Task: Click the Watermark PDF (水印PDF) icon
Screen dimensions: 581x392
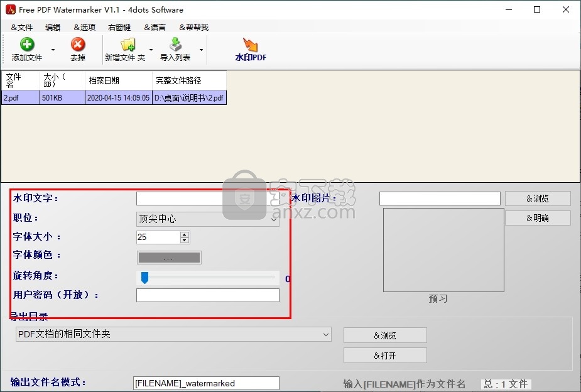Action: [x=251, y=45]
